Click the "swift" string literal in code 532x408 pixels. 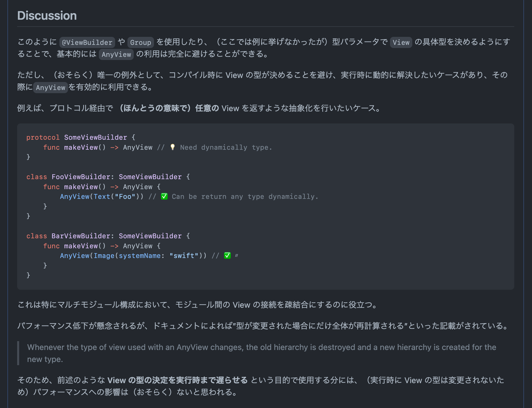pyautogui.click(x=184, y=256)
